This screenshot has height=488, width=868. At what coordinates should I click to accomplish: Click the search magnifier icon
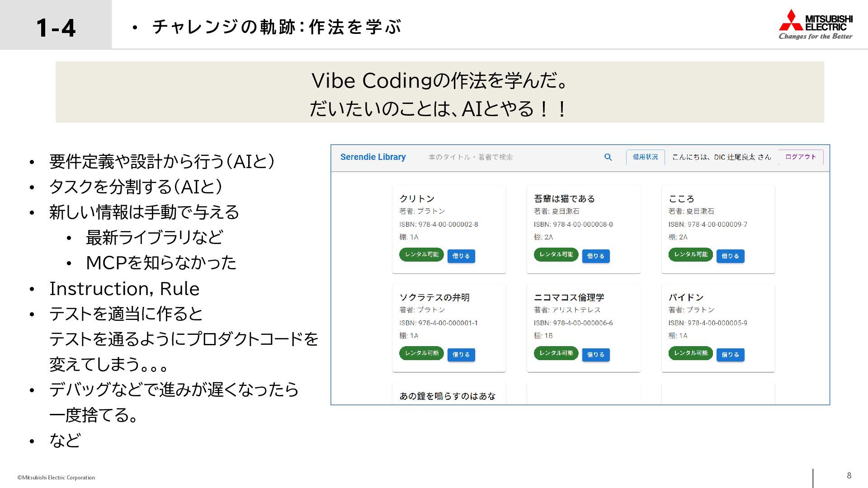coord(608,157)
